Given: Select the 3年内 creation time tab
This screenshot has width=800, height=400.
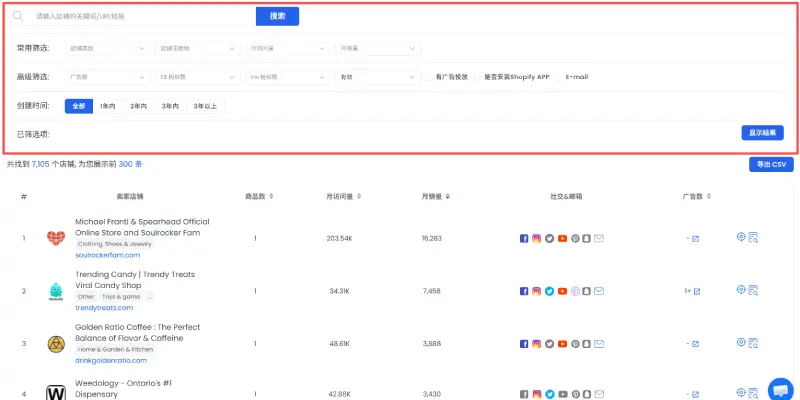Looking at the screenshot, I should 170,106.
